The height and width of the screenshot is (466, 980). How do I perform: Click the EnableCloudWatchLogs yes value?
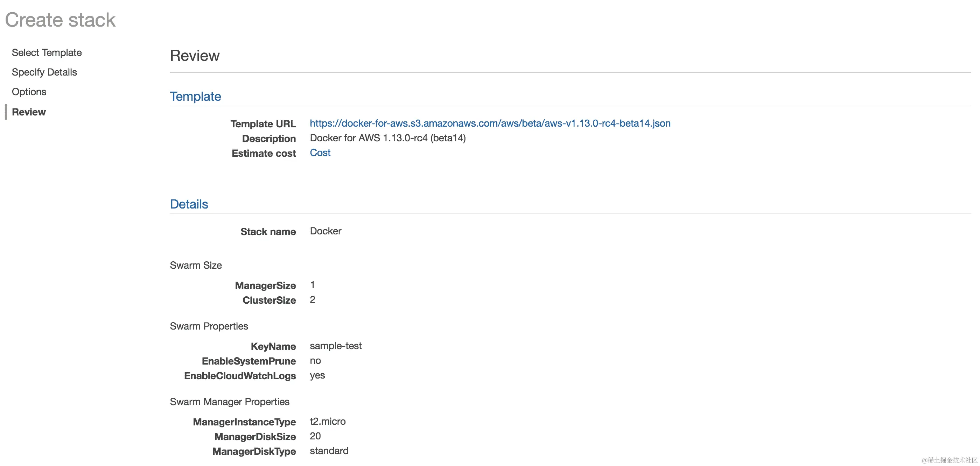[317, 375]
